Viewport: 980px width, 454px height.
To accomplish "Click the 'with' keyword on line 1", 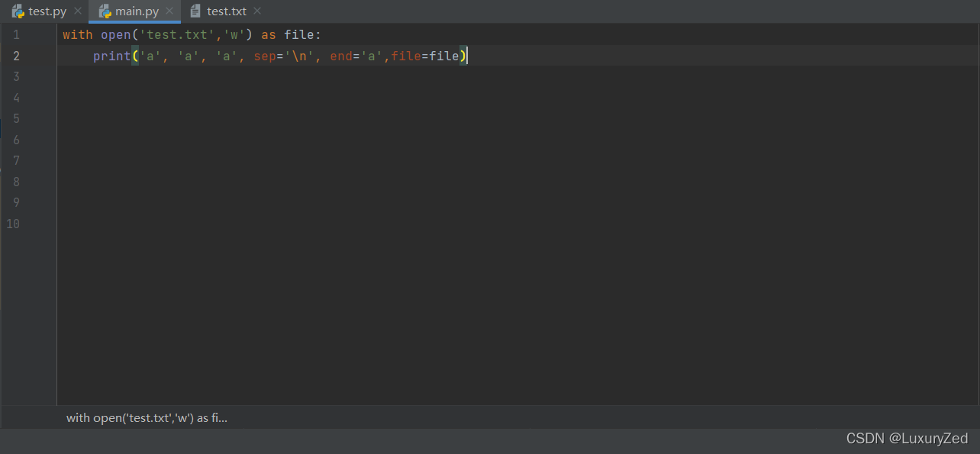I will click(78, 34).
